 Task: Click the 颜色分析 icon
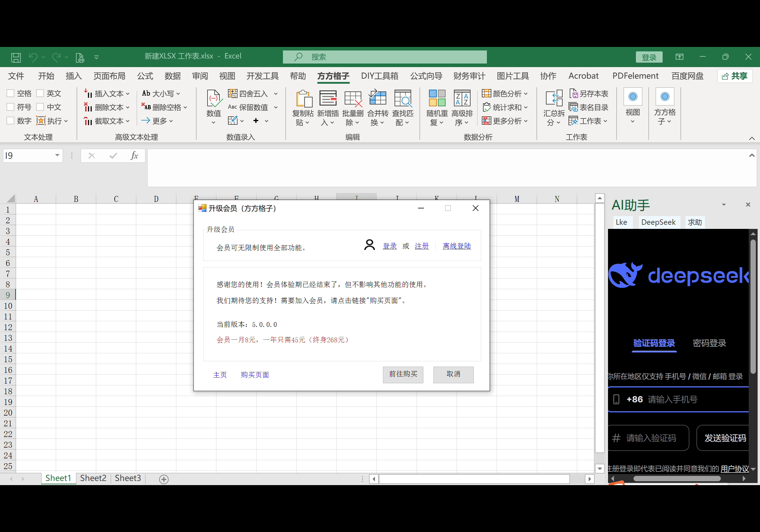[486, 94]
